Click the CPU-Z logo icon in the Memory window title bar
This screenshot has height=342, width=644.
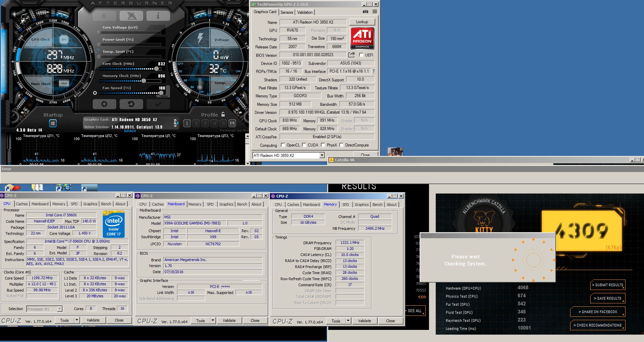click(x=273, y=196)
